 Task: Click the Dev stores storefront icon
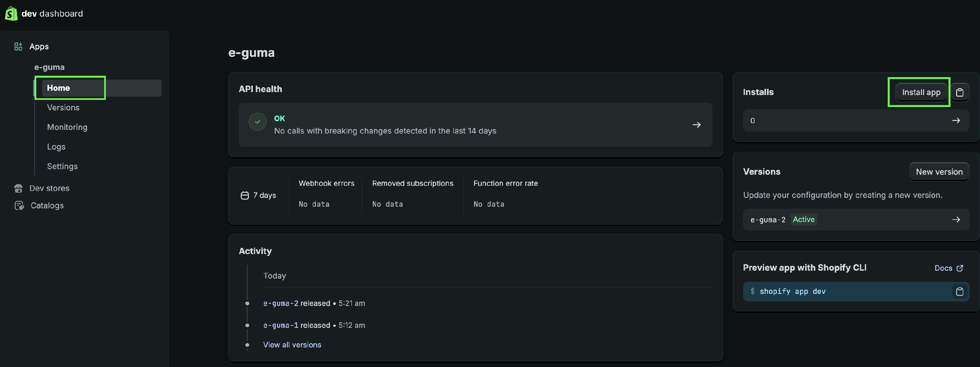click(x=18, y=188)
